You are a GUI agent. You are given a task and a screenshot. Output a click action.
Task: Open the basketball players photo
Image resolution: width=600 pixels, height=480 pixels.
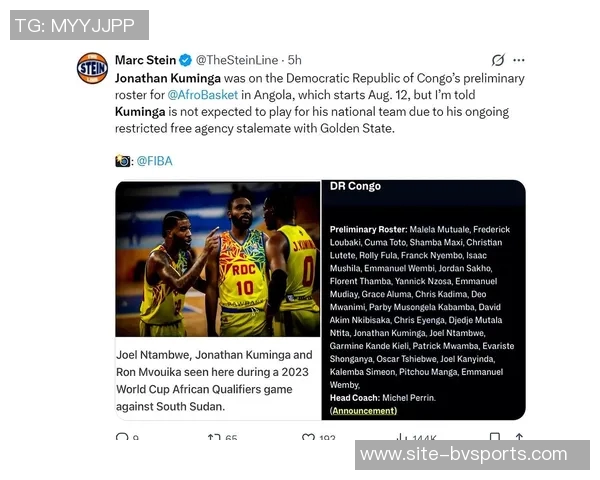pos(218,259)
